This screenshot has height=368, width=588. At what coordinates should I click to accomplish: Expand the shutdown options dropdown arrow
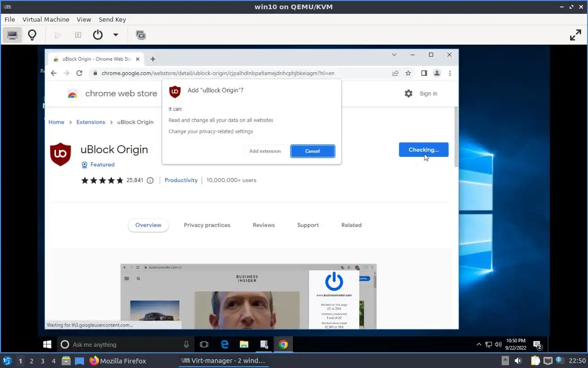116,35
